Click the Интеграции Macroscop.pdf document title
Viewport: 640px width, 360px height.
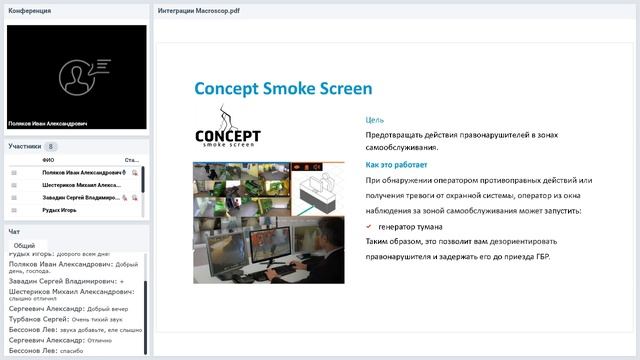[x=199, y=11]
